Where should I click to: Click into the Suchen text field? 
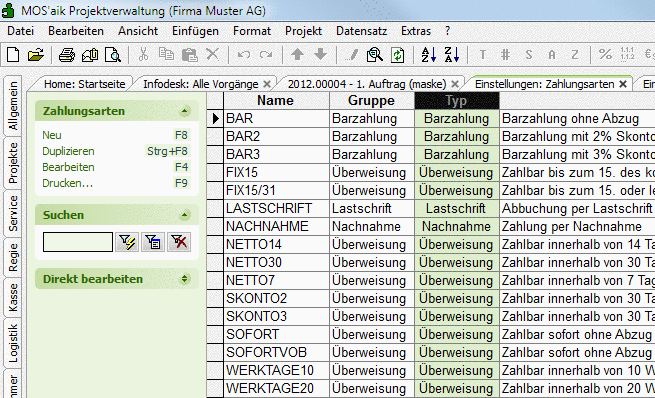[x=78, y=242]
